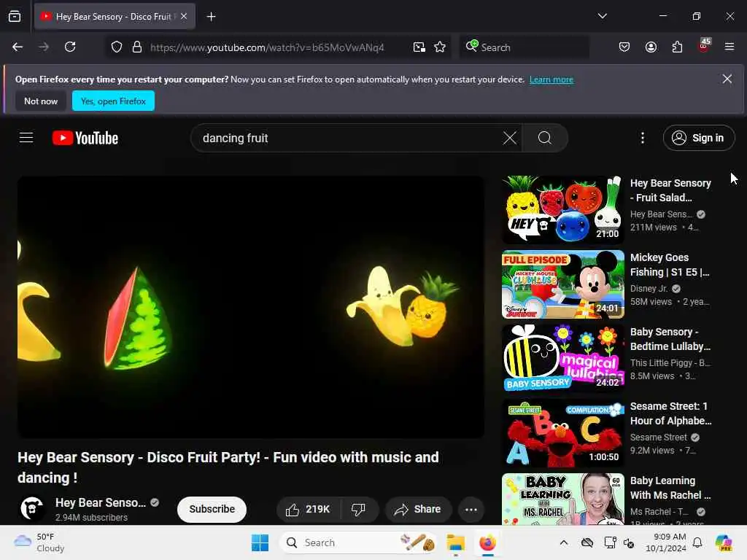Click the muted volume tray icon
The width and height of the screenshot is (747, 560).
pos(630,542)
